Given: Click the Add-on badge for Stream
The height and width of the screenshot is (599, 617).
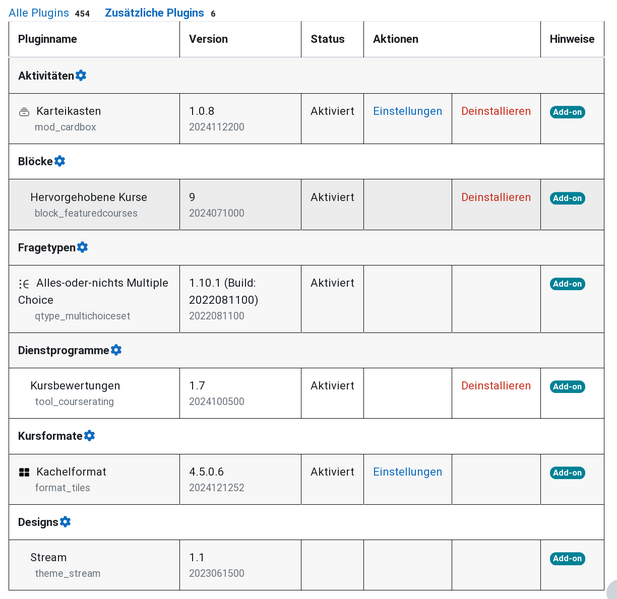Looking at the screenshot, I should (567, 559).
